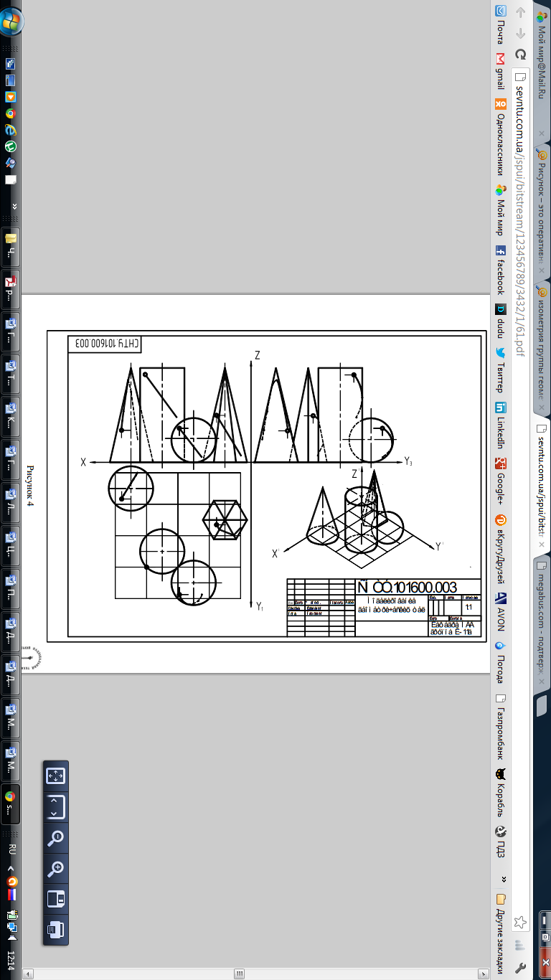Click the fit to page button in PDF toolbar
Image resolution: width=551 pixels, height=980 pixels.
click(56, 776)
